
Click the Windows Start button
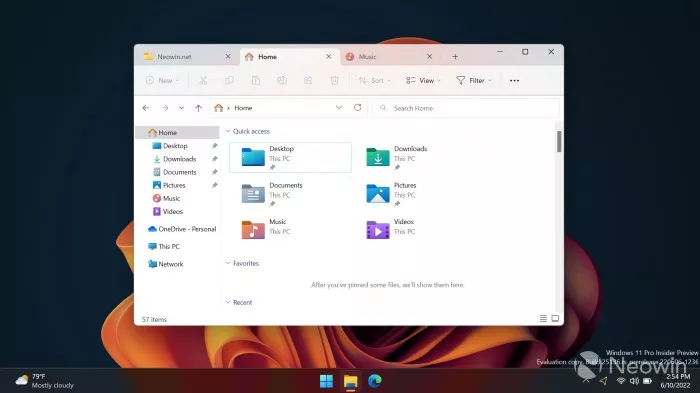click(326, 381)
